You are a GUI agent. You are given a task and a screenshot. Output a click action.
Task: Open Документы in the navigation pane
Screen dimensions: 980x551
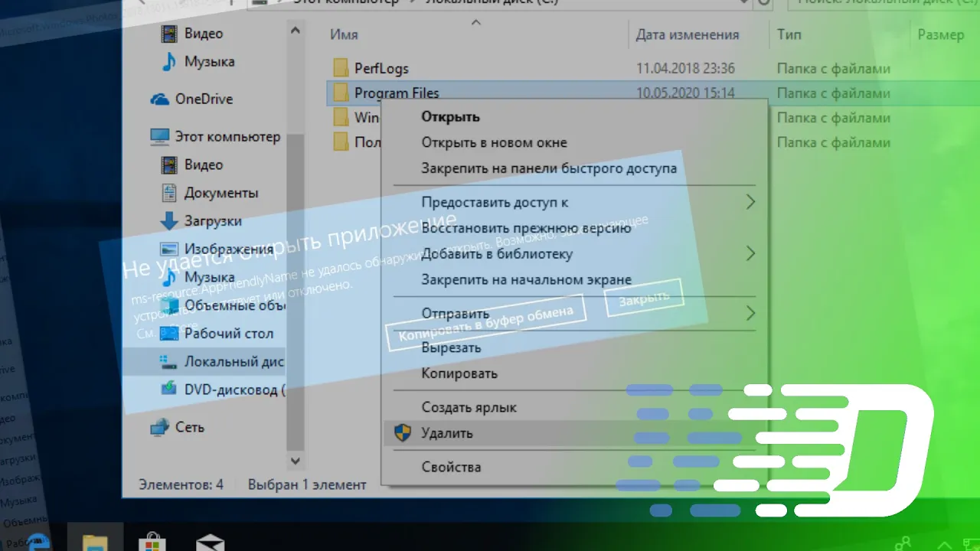coord(221,193)
